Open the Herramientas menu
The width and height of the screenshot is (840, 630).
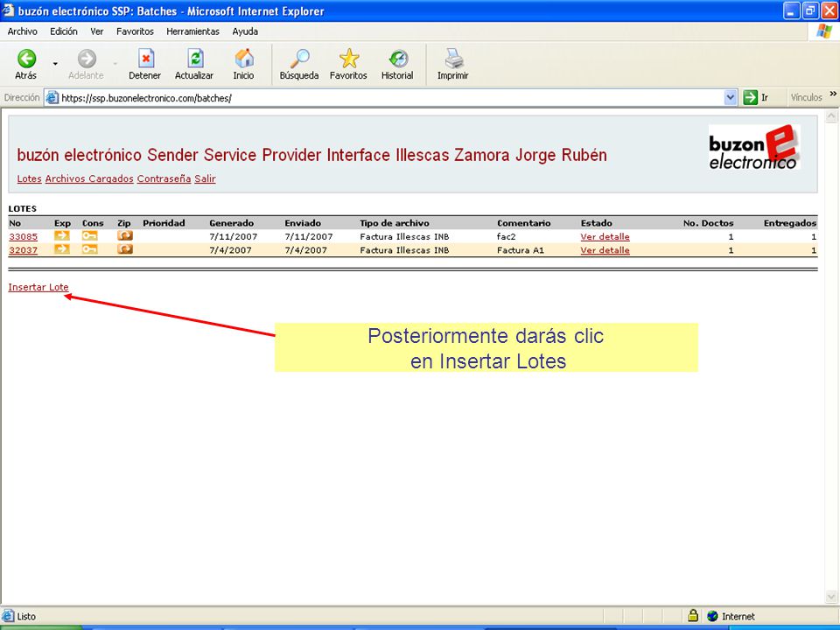(x=192, y=31)
